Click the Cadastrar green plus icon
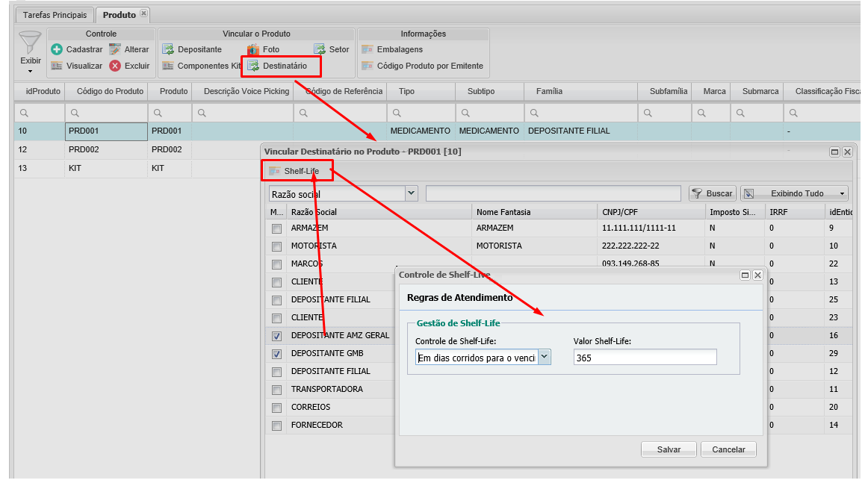 [x=57, y=49]
